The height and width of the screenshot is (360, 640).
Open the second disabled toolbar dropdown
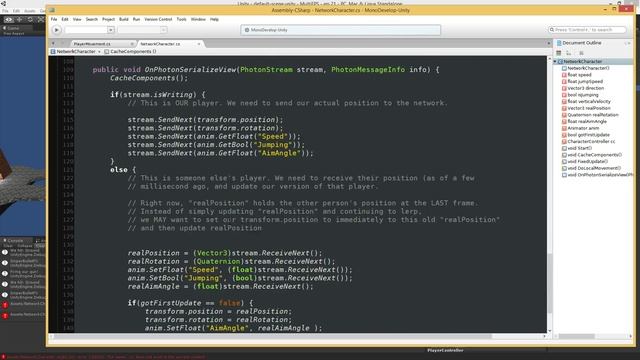pyautogui.click(x=163, y=30)
